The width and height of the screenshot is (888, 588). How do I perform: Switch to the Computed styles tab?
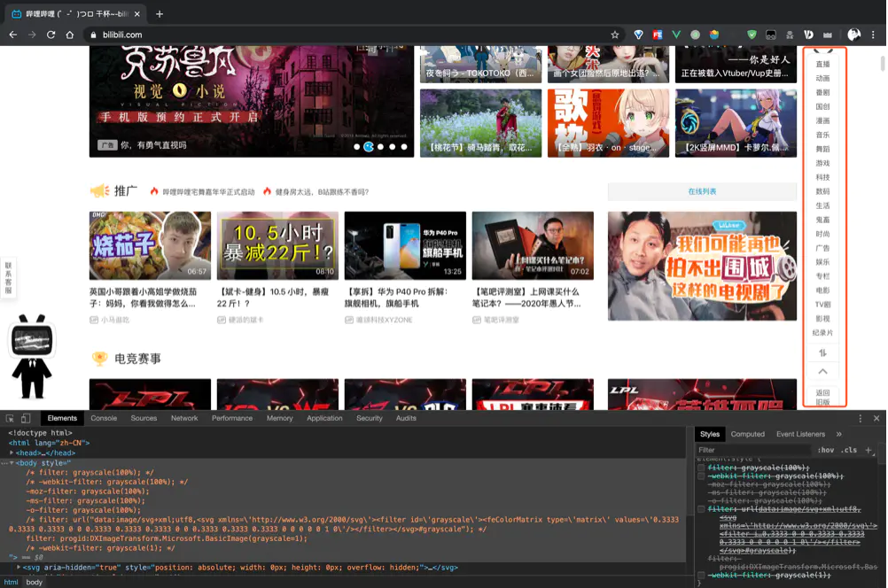(x=748, y=434)
